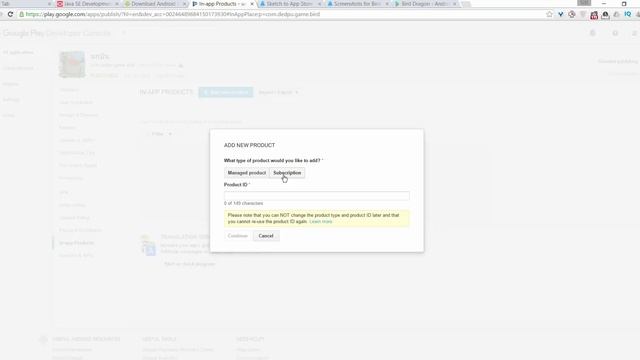
Task: Close the Download Android tab
Action: [x=184, y=4]
